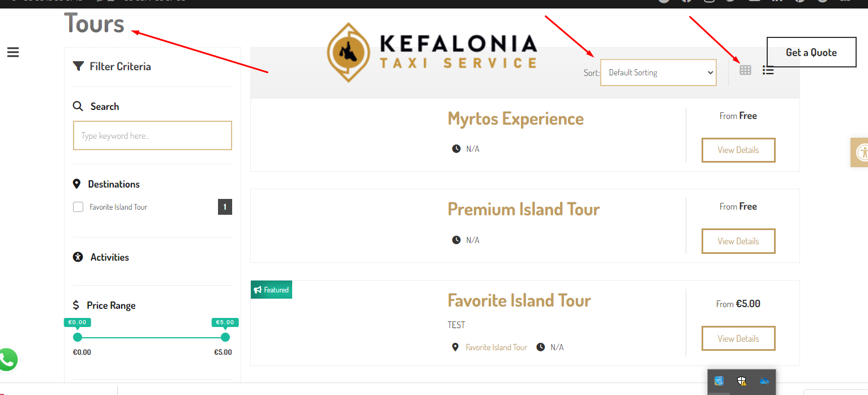View Details for Premium Island Tour
The width and height of the screenshot is (868, 395).
point(738,241)
